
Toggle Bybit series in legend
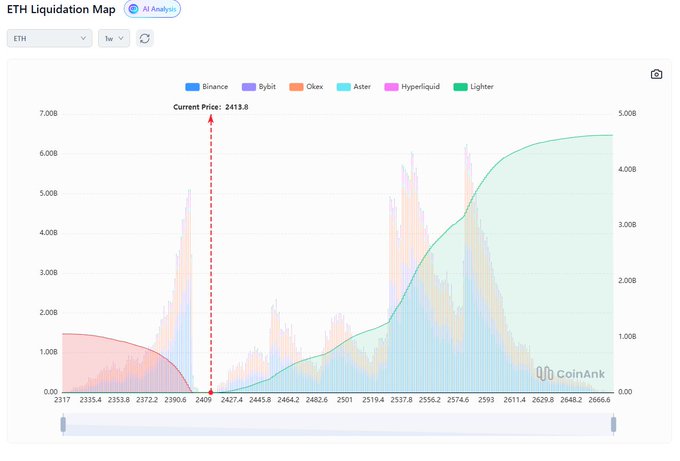[259, 87]
